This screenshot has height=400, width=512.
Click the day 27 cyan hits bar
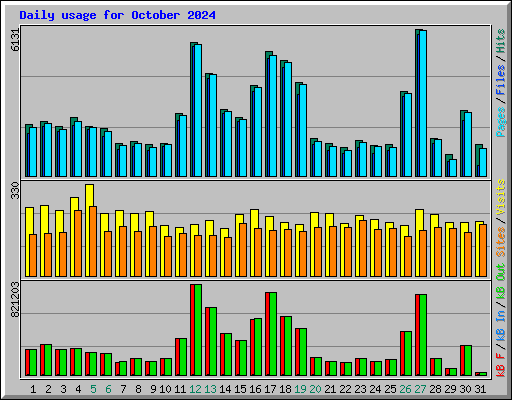click(x=423, y=103)
